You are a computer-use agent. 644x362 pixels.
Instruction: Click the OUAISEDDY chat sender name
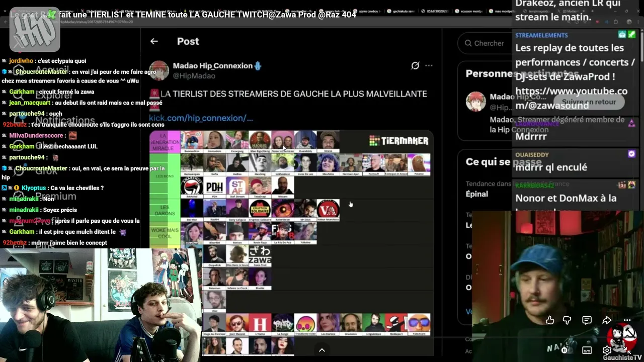tap(532, 155)
